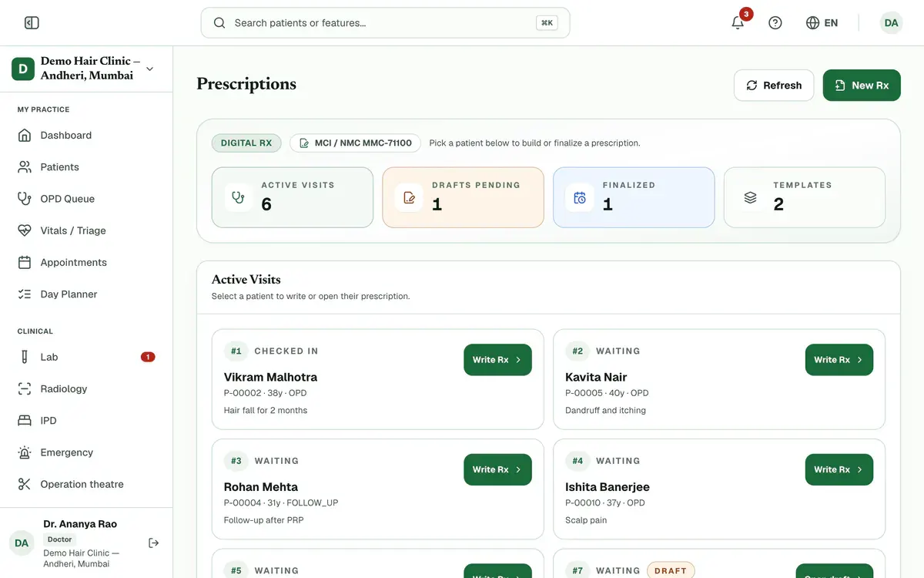This screenshot has height=578, width=924.
Task: Collapse the sidebar panel icon
Action: point(32,23)
